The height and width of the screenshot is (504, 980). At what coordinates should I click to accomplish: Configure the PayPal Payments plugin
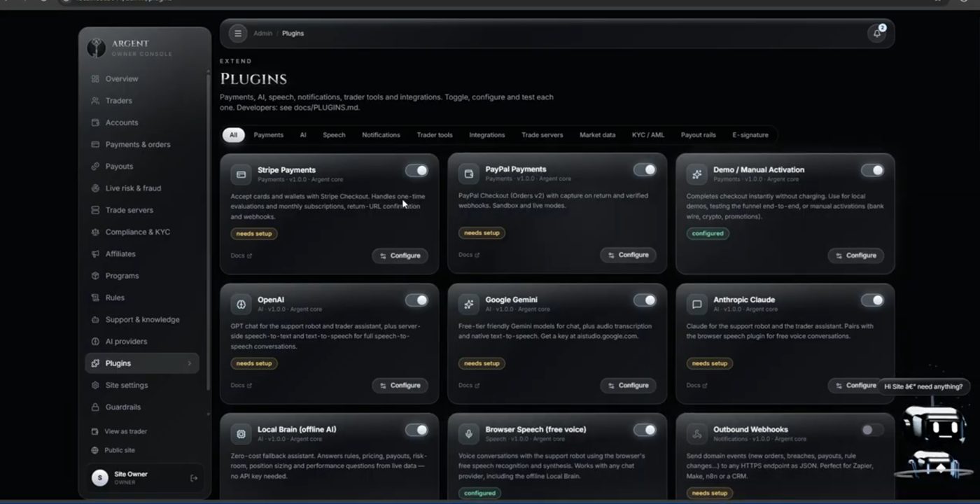(628, 255)
